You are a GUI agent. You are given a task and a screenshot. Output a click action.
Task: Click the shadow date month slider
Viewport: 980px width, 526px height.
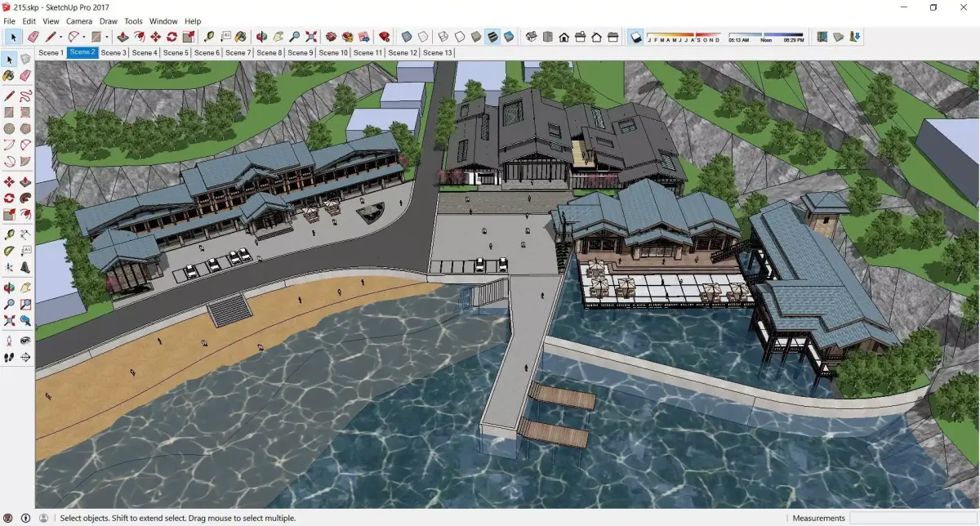point(684,37)
